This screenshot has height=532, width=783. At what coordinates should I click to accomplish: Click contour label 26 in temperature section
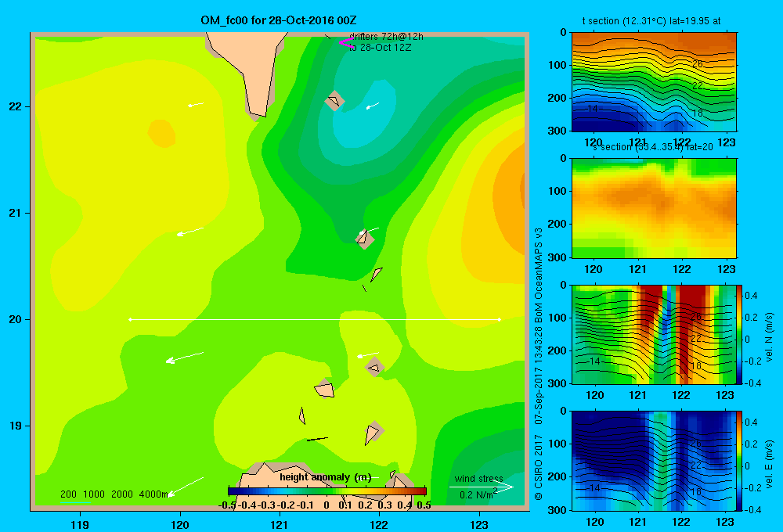698,64
